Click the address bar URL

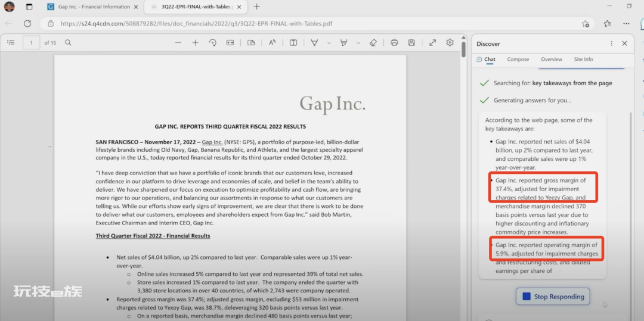[x=196, y=24]
